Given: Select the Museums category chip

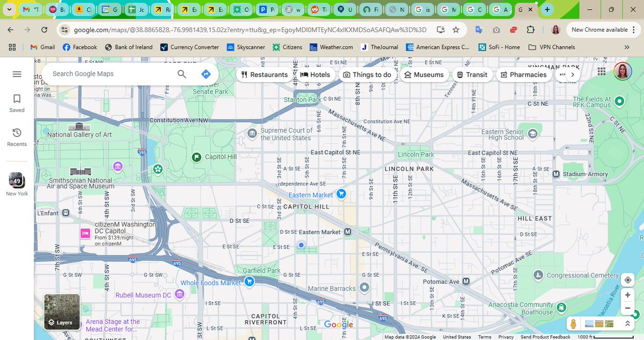Looking at the screenshot, I should [424, 75].
